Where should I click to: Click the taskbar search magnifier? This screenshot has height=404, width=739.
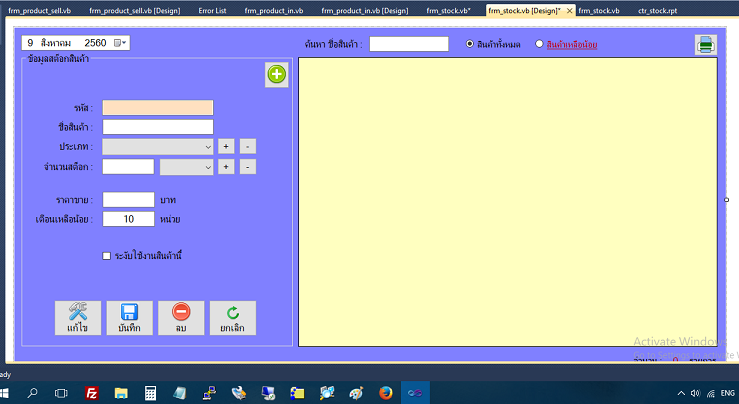[x=32, y=393]
